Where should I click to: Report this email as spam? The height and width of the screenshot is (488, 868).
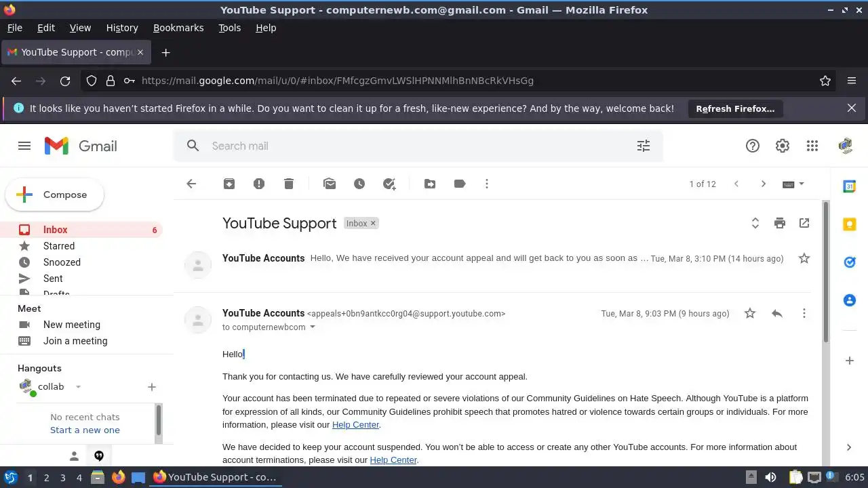click(x=259, y=184)
